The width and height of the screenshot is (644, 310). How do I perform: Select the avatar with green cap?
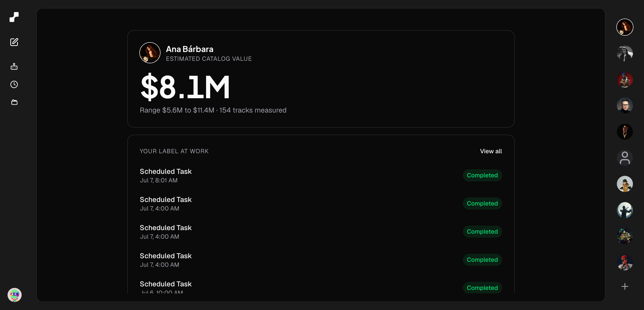click(625, 184)
